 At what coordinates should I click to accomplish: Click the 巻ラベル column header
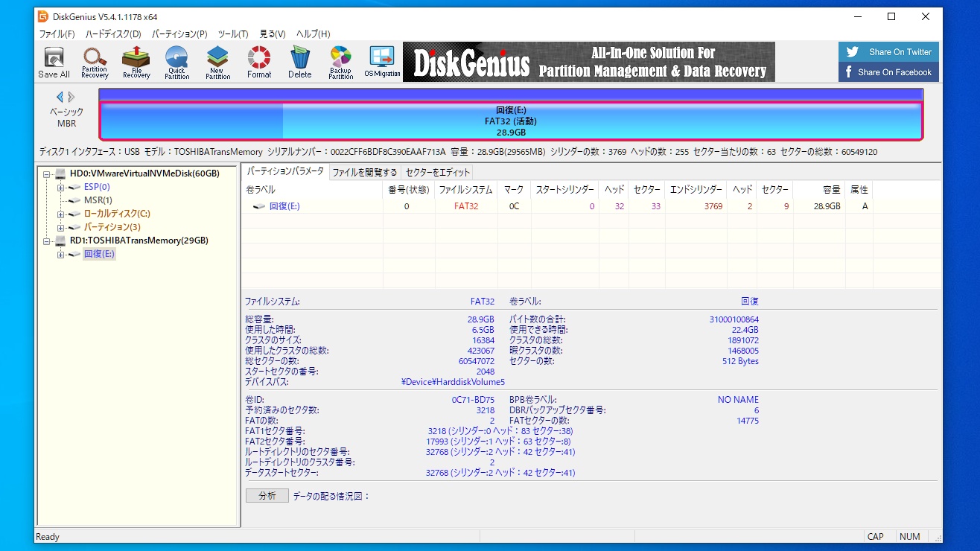coord(312,190)
